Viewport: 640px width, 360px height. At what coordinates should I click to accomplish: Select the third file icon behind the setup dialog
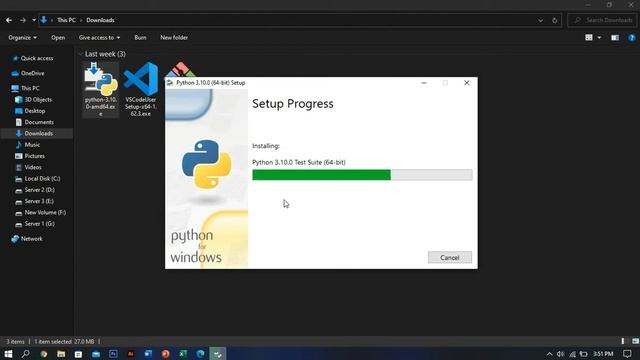tap(180, 69)
